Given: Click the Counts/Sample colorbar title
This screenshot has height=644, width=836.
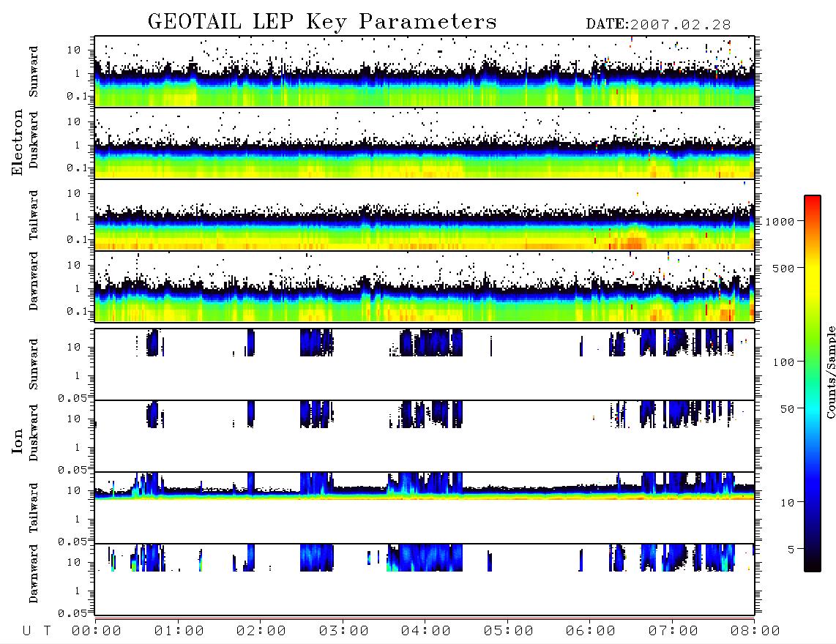Looking at the screenshot, I should pos(830,372).
